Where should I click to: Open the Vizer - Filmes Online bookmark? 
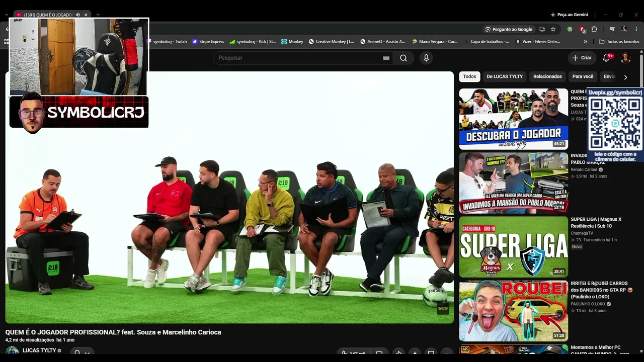coord(538,42)
